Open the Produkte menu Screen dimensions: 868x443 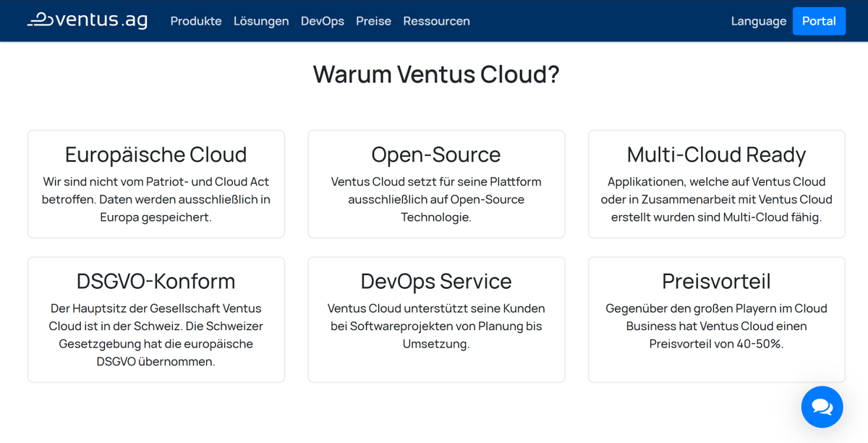[x=196, y=21]
